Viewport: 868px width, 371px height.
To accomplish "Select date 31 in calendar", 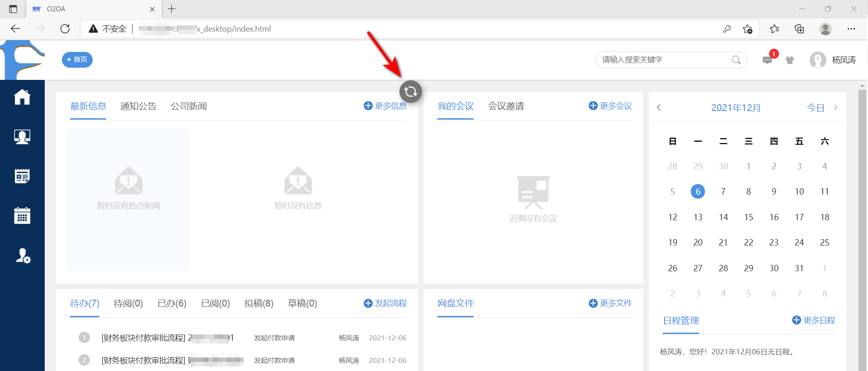I will coord(799,268).
